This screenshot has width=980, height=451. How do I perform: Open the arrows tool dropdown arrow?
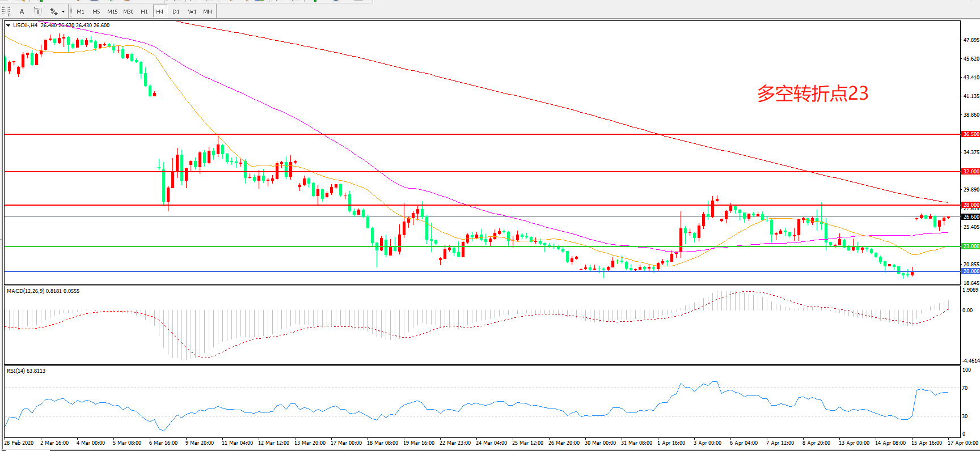coord(63,11)
